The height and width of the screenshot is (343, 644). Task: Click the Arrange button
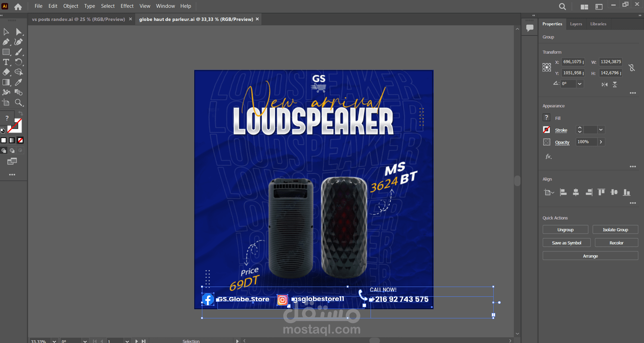pos(590,256)
